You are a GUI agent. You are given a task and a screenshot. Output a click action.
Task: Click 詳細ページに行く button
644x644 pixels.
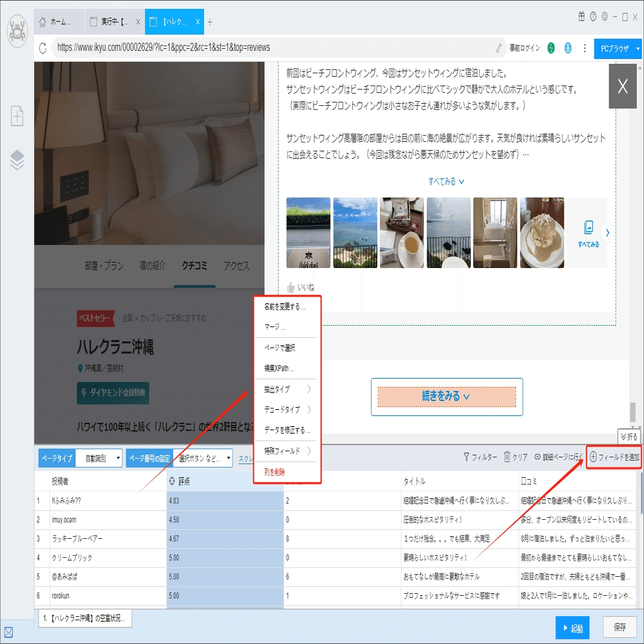(558, 457)
